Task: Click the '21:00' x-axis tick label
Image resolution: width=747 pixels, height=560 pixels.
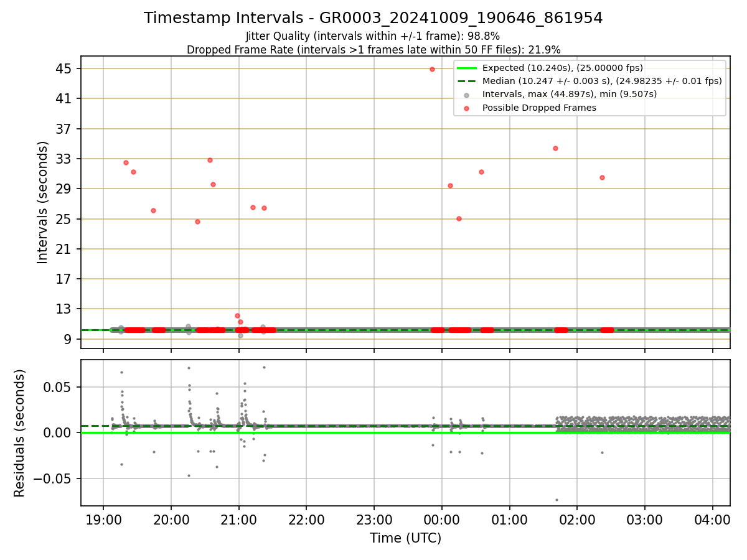Action: (239, 520)
